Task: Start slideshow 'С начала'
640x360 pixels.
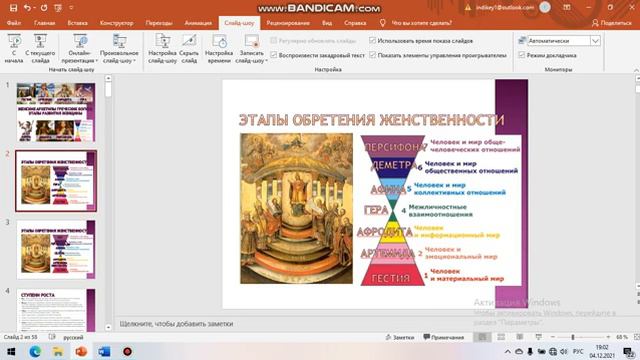Action: click(14, 48)
